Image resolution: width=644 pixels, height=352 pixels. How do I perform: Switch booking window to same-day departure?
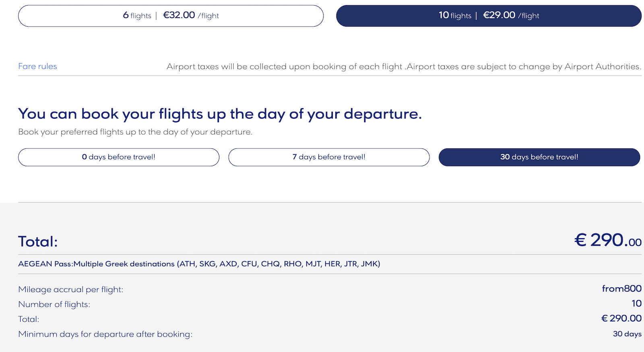tap(118, 157)
